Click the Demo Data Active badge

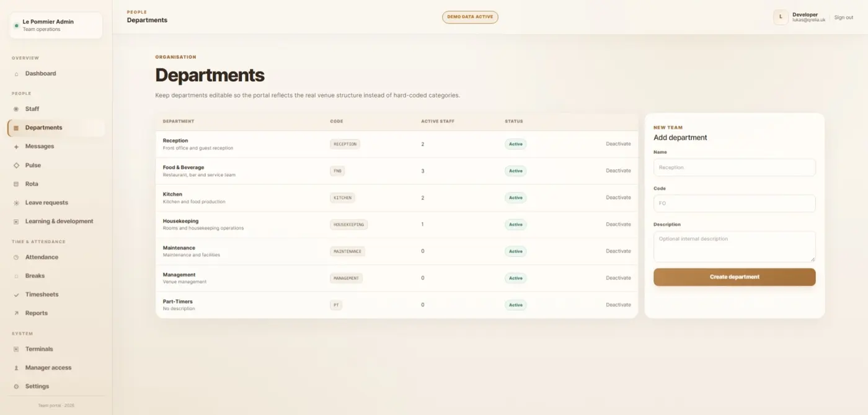(470, 17)
